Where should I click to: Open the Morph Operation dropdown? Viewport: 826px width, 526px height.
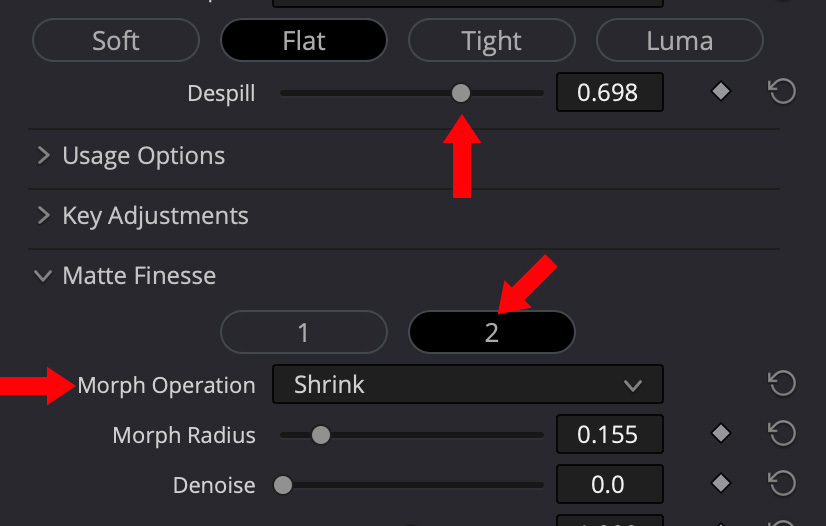point(467,385)
